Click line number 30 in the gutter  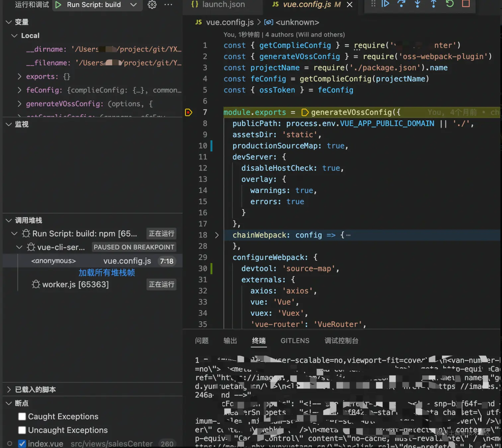203,269
